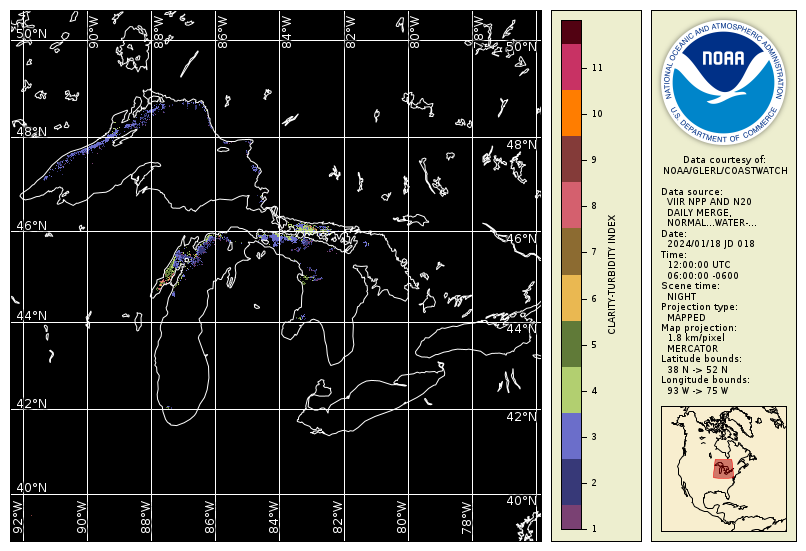
Task: Select the dark navy swatch near index 2
Action: [x=571, y=482]
